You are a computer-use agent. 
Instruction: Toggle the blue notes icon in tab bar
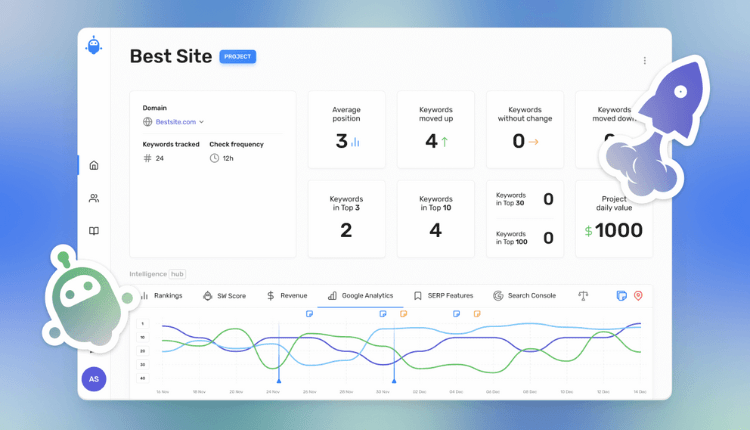621,296
